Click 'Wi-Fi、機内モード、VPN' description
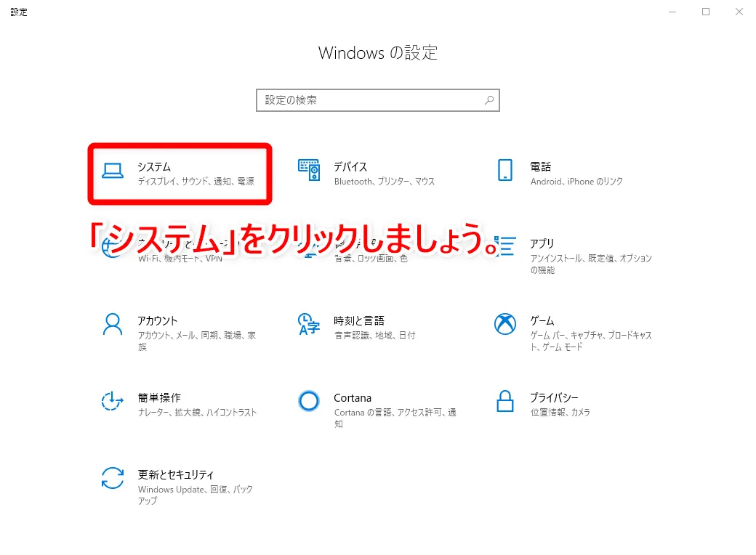The height and width of the screenshot is (555, 756). tap(180, 258)
